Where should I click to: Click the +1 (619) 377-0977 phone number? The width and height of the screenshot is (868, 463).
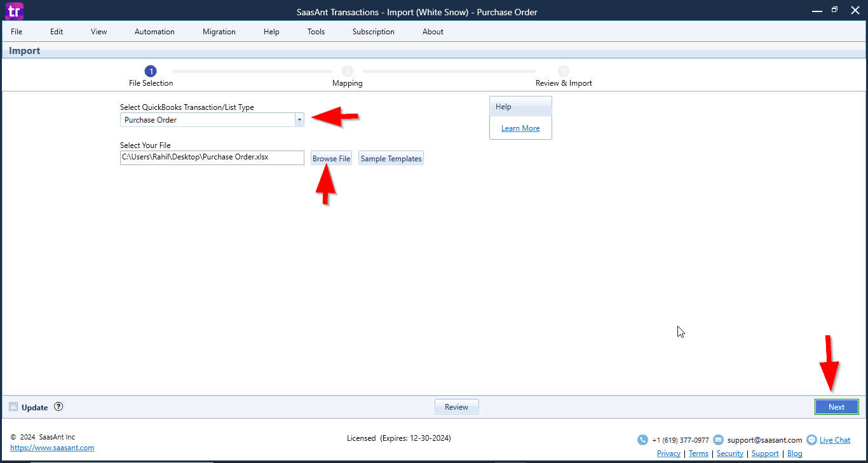pyautogui.click(x=681, y=440)
